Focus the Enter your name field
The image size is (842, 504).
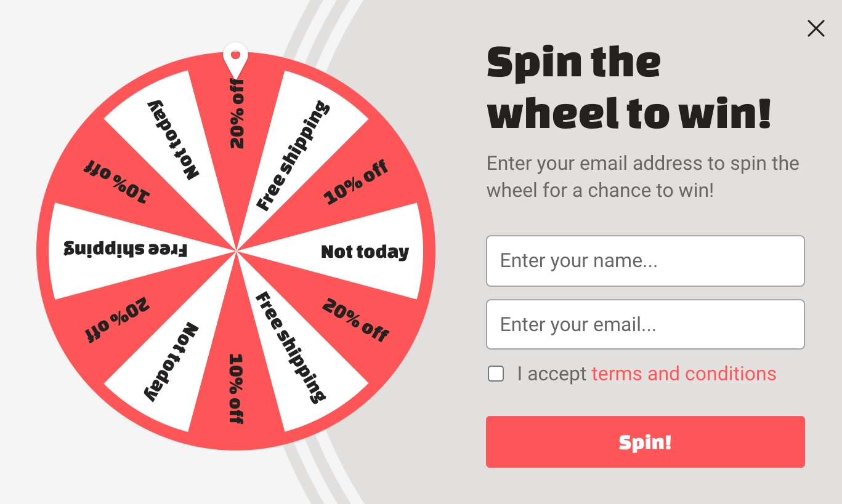[x=645, y=261]
